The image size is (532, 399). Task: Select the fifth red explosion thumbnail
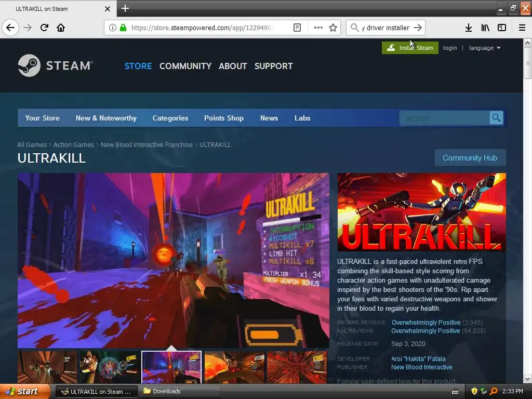[297, 367]
